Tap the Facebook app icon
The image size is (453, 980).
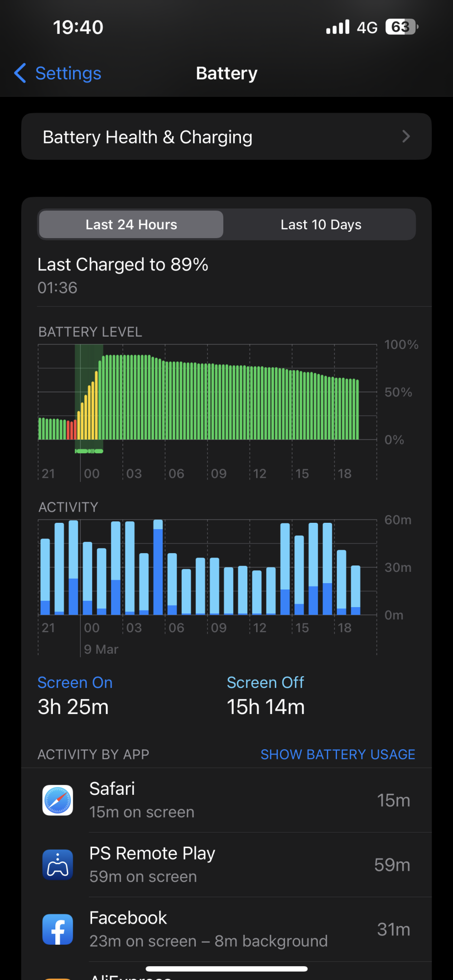(x=58, y=930)
